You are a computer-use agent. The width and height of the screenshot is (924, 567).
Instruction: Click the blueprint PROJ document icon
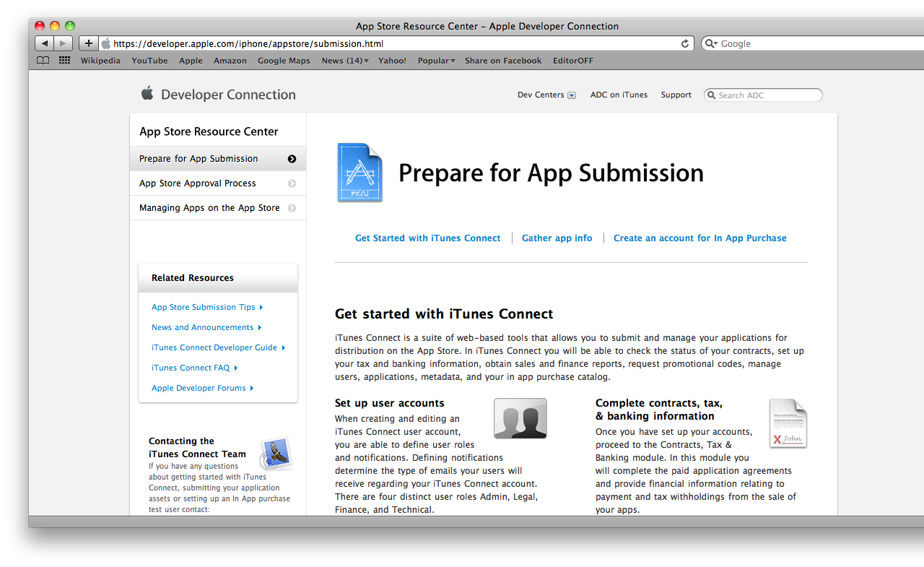[x=359, y=173]
